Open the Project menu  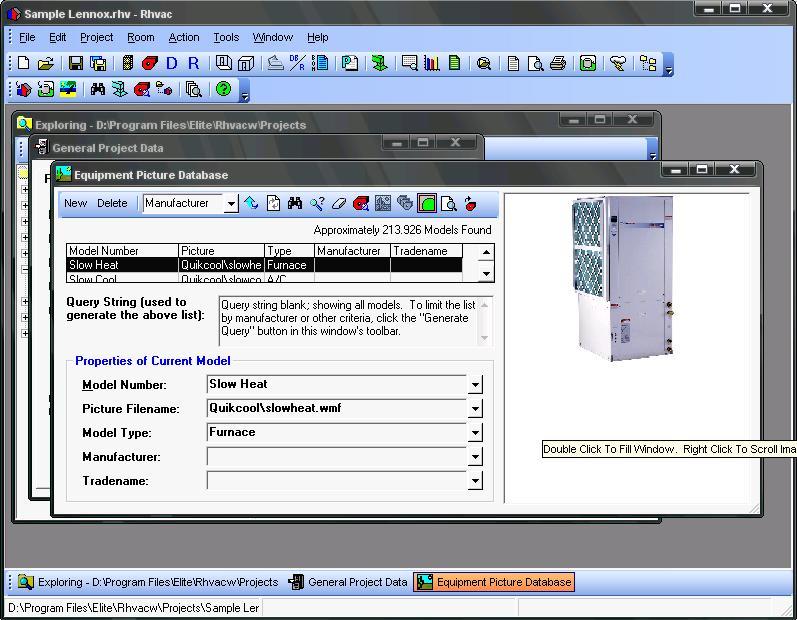coord(97,38)
